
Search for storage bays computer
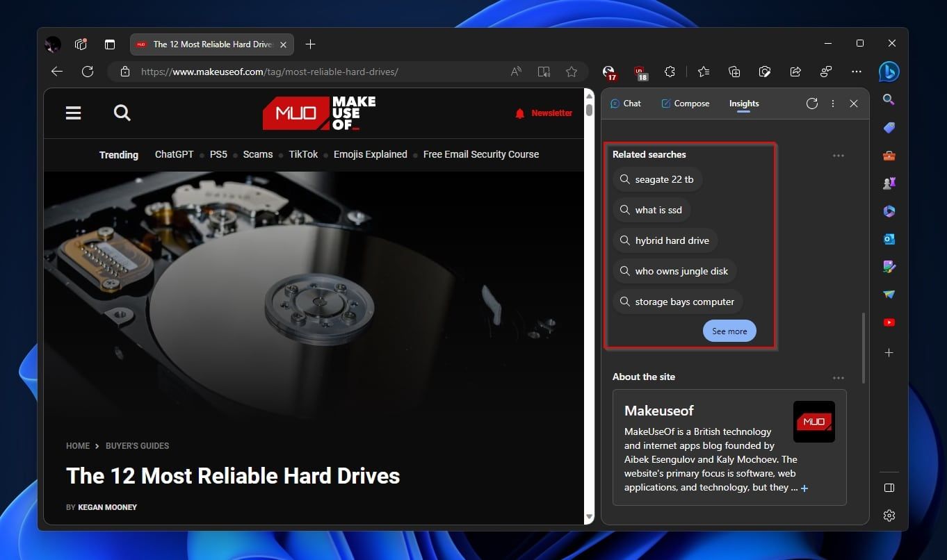coord(678,302)
